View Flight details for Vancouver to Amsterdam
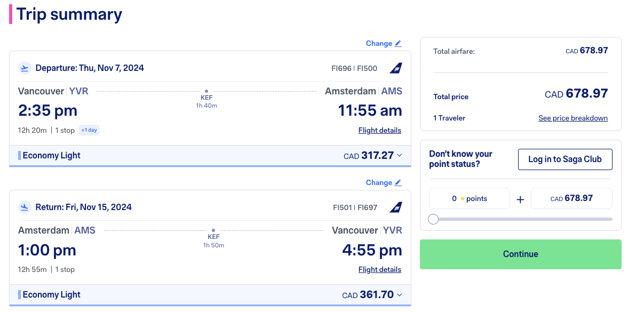644x313 pixels. click(379, 130)
